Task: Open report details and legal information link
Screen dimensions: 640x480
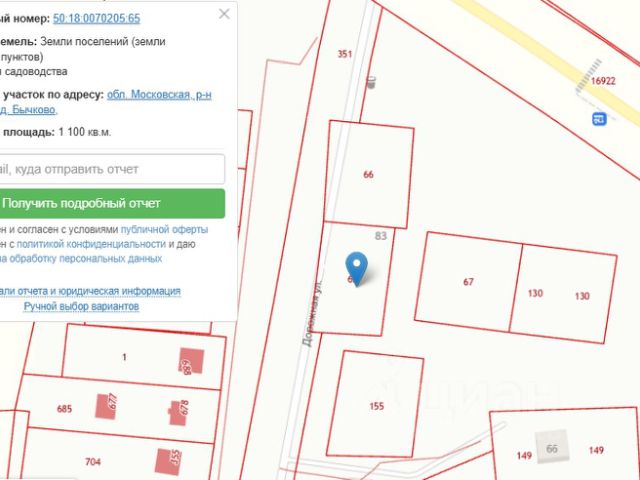Action: (90, 291)
